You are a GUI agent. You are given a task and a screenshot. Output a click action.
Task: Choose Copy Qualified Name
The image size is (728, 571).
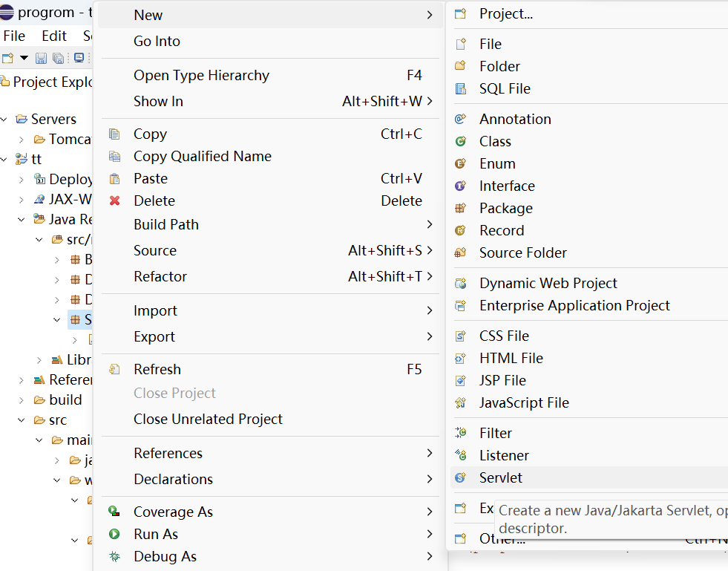pyautogui.click(x=202, y=156)
